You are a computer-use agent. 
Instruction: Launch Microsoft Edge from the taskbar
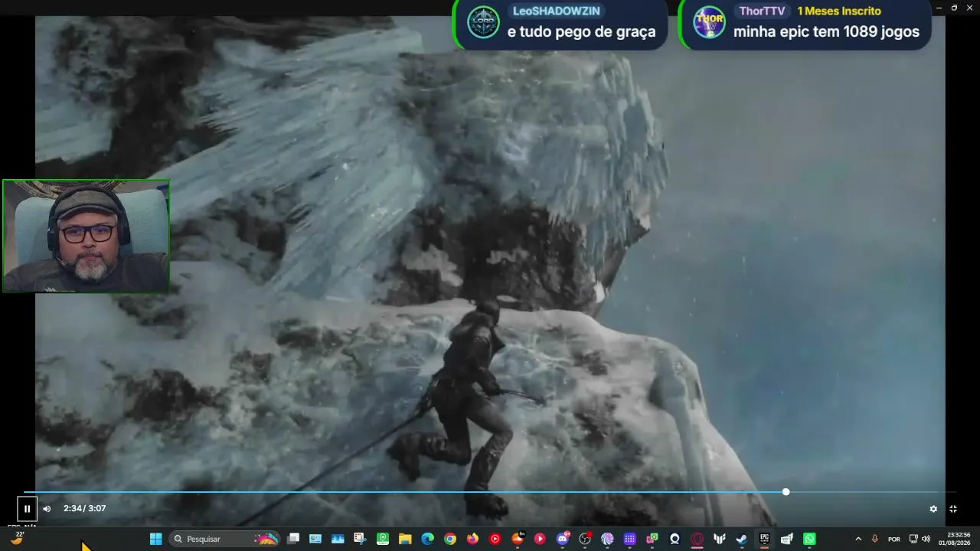428,539
